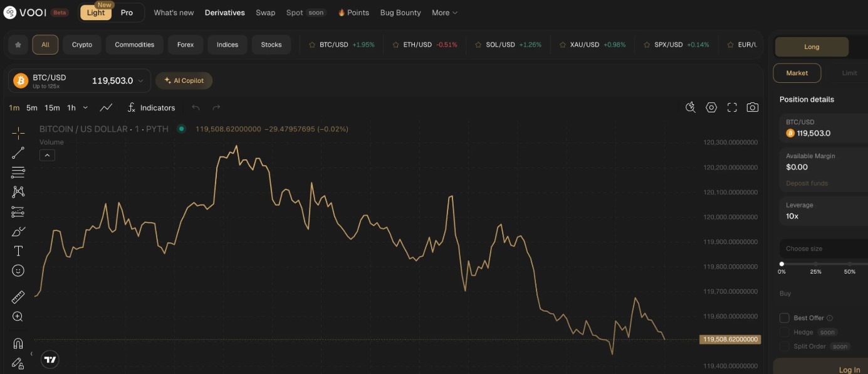Select the trend line drawing tool
Viewport: 868px width, 374px height.
click(18, 152)
